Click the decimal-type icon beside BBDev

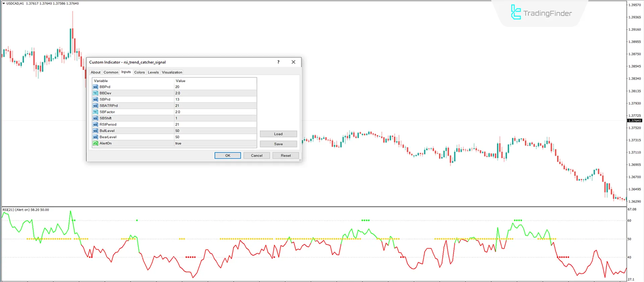[95, 93]
